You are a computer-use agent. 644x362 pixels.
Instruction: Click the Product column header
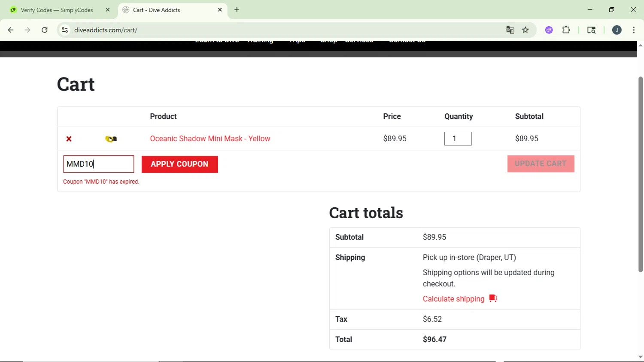tap(163, 117)
